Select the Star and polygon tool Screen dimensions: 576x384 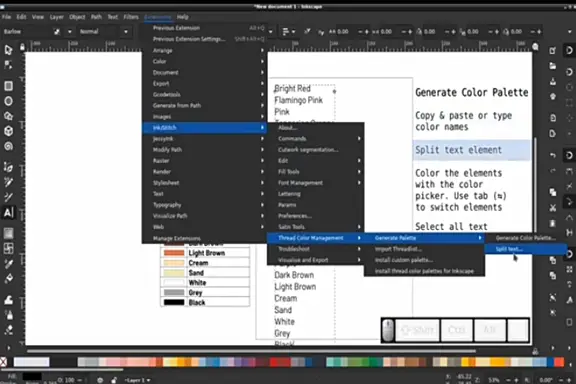[8, 116]
